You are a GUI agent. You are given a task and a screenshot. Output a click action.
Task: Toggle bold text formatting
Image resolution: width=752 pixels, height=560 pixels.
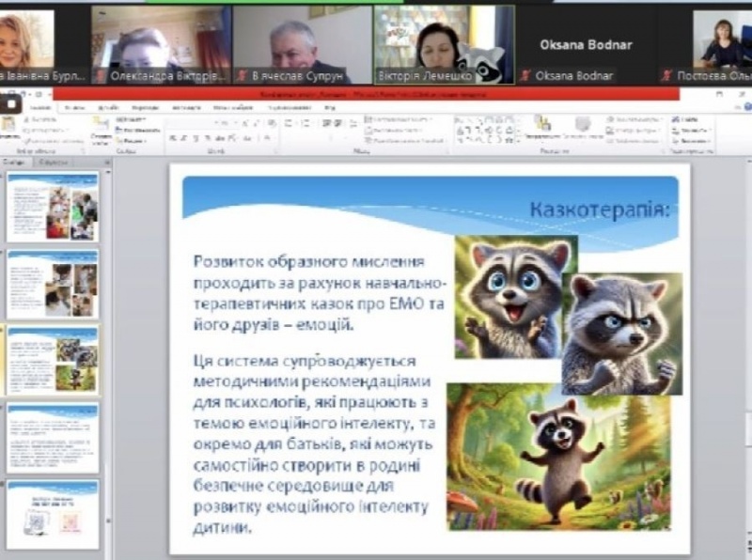click(x=173, y=137)
